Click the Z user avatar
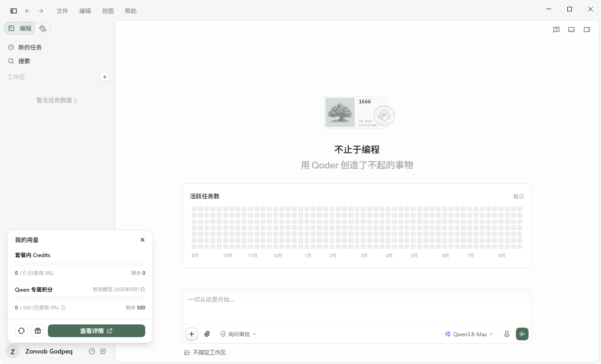 (x=13, y=351)
